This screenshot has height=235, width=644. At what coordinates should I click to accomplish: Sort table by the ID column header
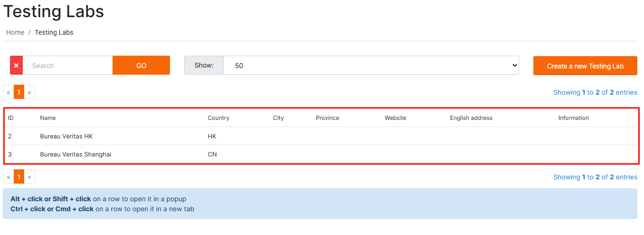point(11,118)
